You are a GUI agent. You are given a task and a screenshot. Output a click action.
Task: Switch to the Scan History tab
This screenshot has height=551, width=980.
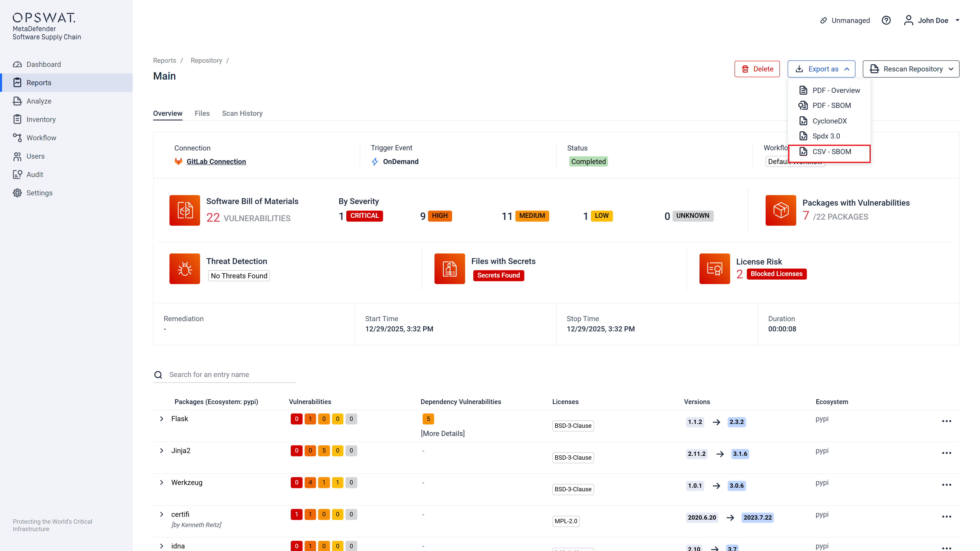(x=242, y=113)
